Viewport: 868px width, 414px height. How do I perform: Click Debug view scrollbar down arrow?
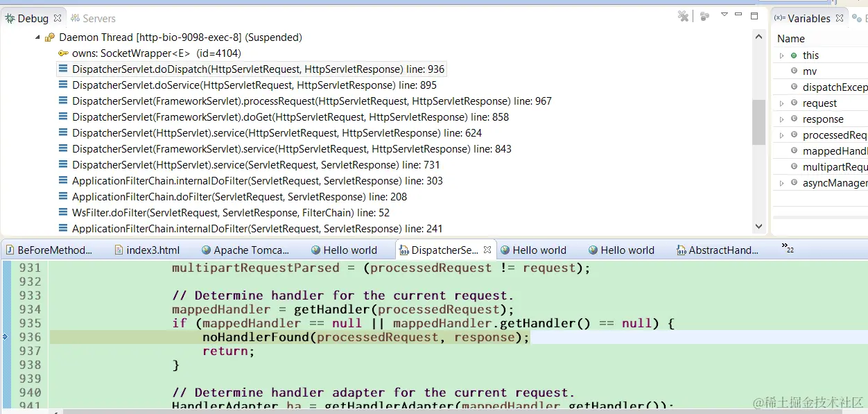click(x=760, y=226)
